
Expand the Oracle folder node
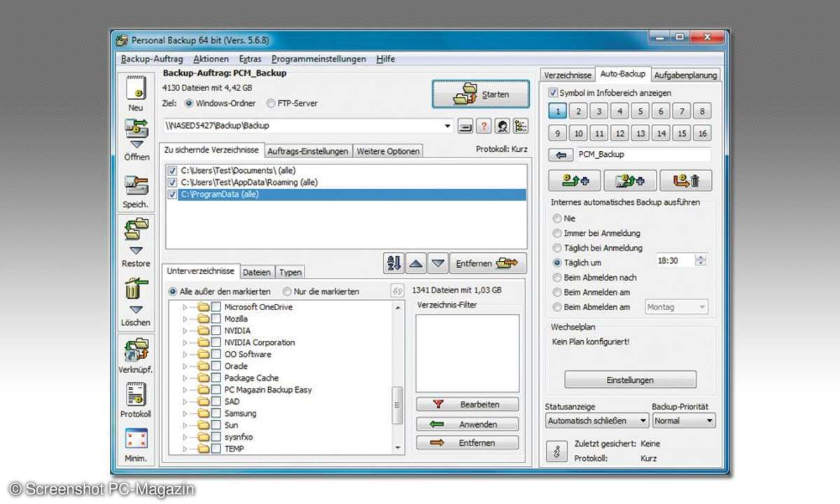point(185,366)
